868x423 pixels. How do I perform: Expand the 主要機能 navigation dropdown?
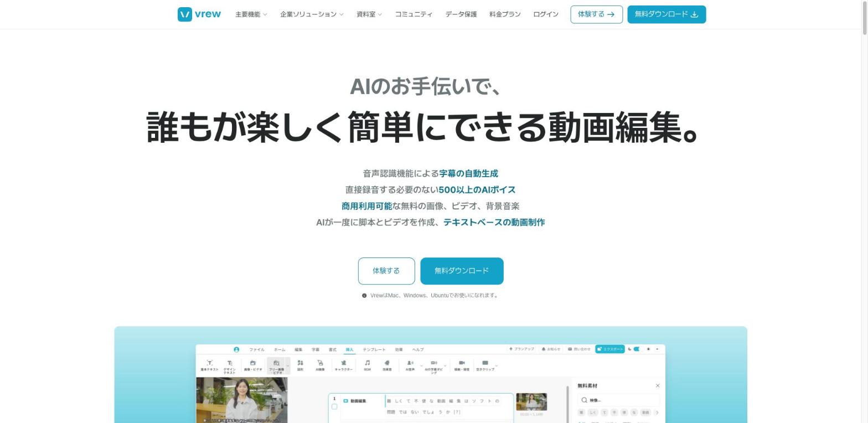pos(251,14)
